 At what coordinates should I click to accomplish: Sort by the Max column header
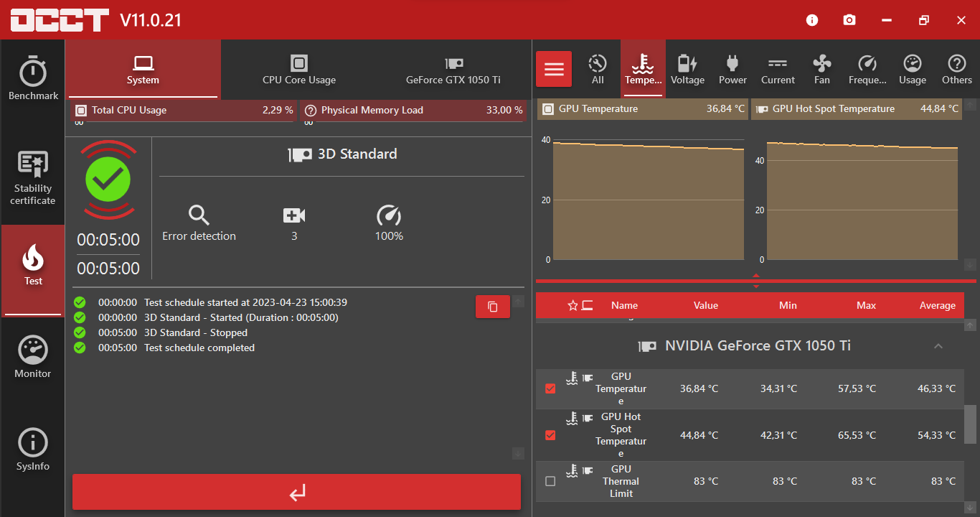click(866, 305)
